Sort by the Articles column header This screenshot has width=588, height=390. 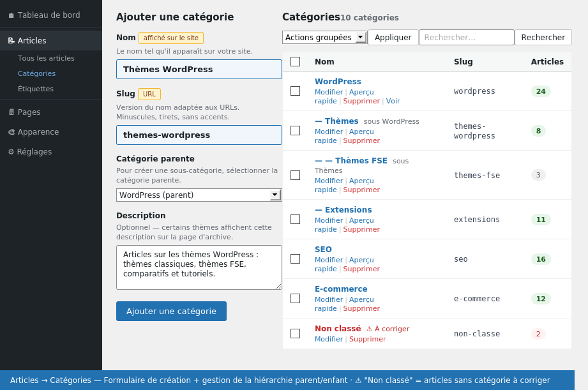point(547,61)
